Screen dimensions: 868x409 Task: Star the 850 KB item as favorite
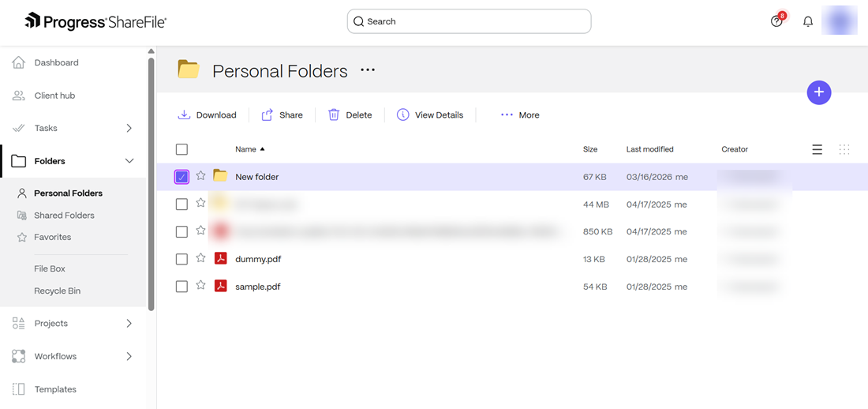pos(200,230)
